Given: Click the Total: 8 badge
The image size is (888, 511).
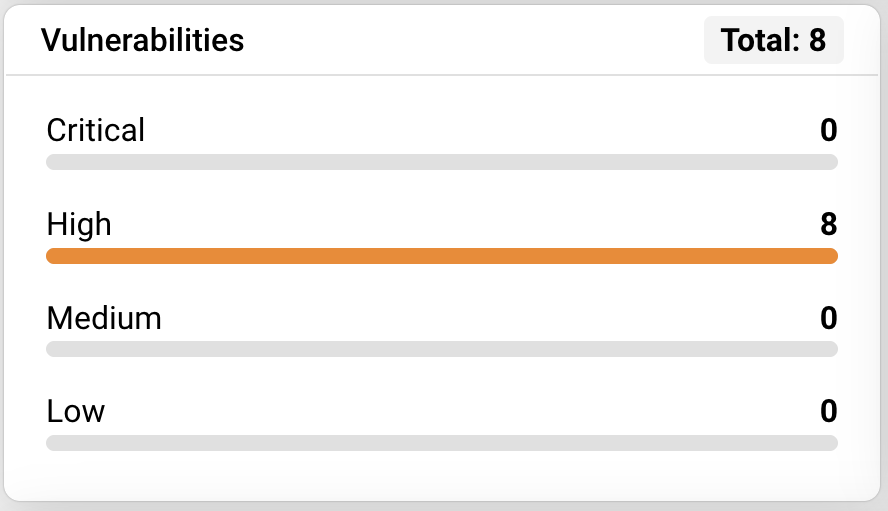Looking at the screenshot, I should coord(773,40).
